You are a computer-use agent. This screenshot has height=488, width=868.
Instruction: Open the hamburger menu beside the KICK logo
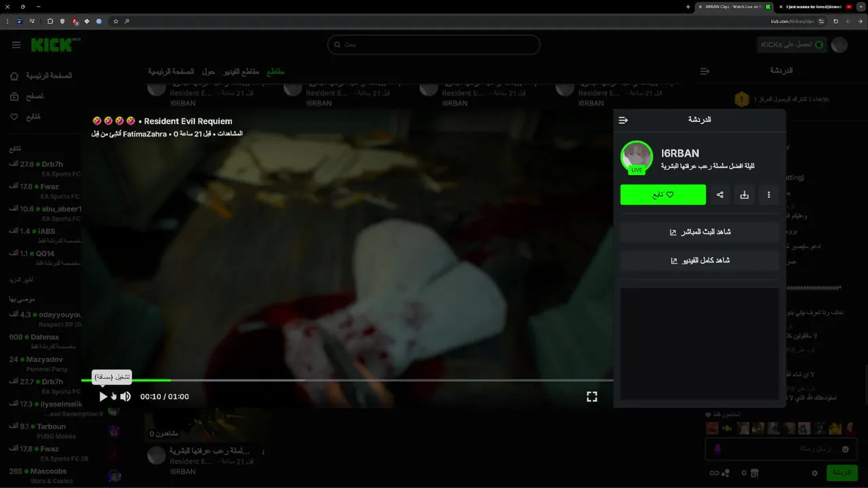[x=16, y=45]
